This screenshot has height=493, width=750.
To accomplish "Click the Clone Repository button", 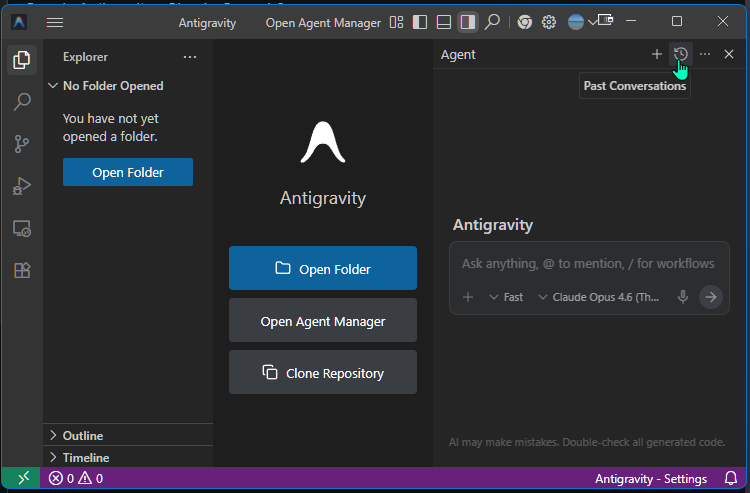I will point(322,373).
